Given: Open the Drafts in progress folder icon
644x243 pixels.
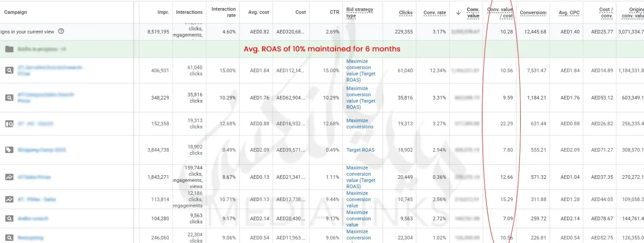Looking at the screenshot, I should click(9, 49).
